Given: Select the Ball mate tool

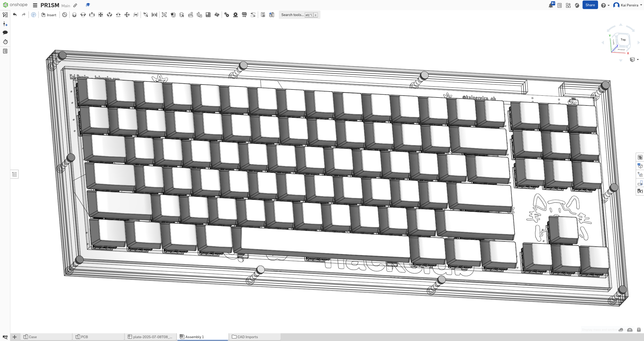Looking at the screenshot, I should pyautogui.click(x=127, y=15).
